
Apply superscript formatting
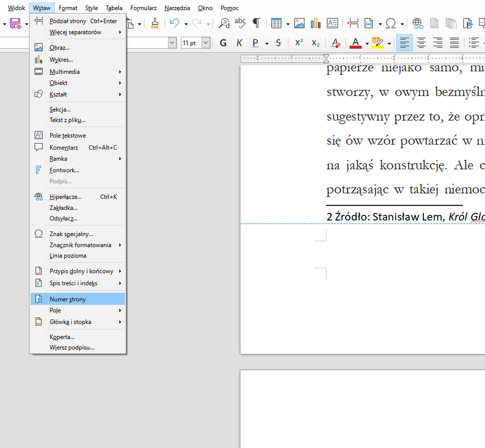pos(299,43)
